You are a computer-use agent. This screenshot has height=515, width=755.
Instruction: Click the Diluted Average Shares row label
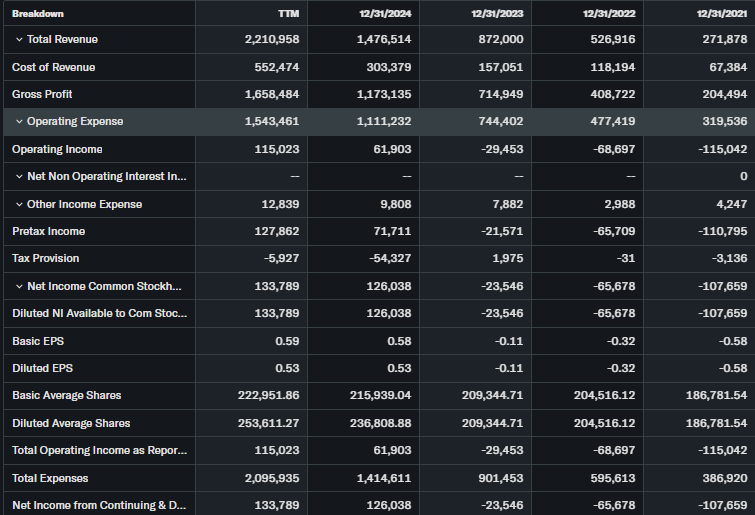click(71, 423)
